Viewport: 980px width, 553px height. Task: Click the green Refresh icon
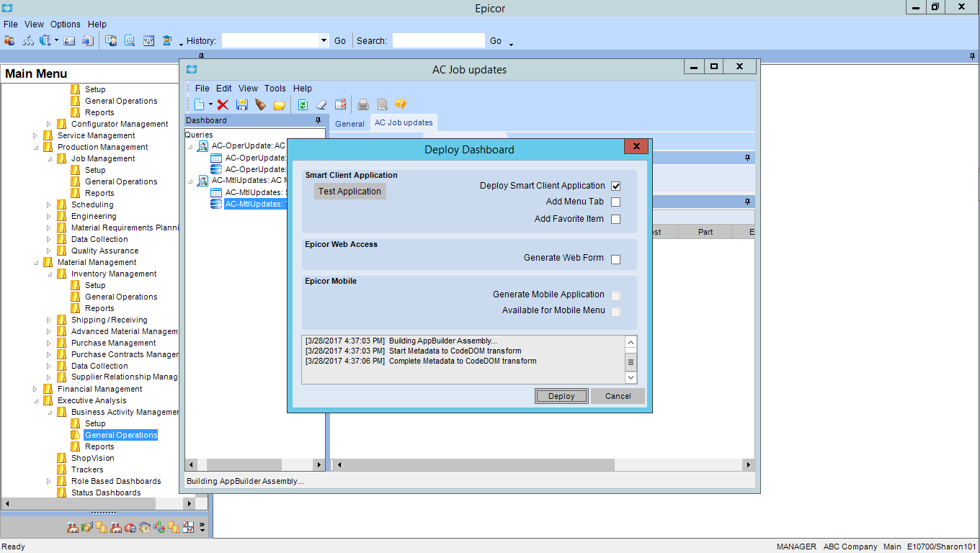(303, 105)
